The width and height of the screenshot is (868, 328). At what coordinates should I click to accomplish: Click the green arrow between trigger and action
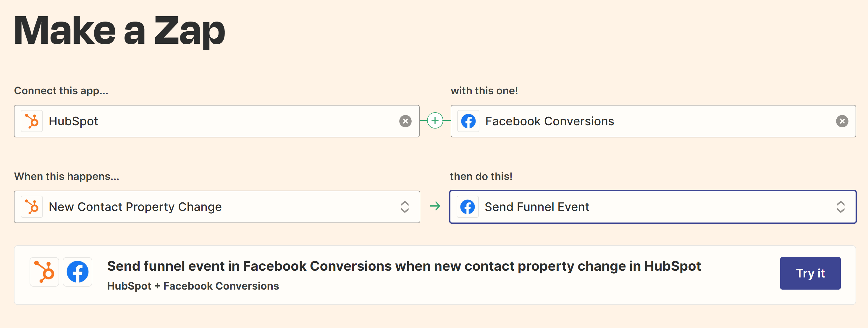pos(435,206)
